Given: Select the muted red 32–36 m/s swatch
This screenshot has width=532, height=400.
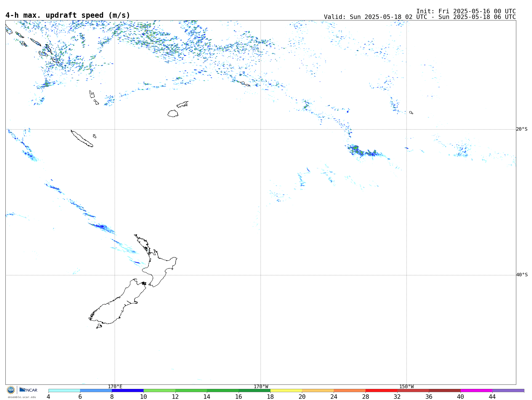Looking at the screenshot, I should click(x=413, y=391).
